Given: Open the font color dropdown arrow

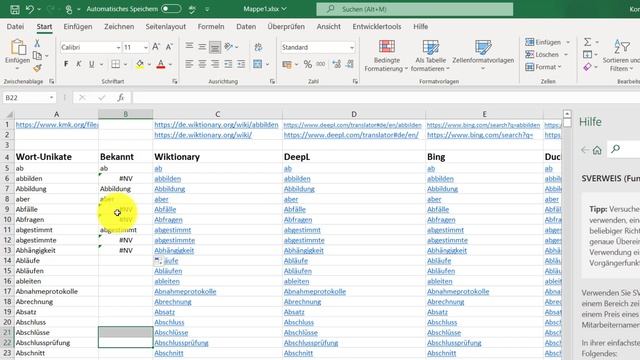Looking at the screenshot, I should pos(171,64).
